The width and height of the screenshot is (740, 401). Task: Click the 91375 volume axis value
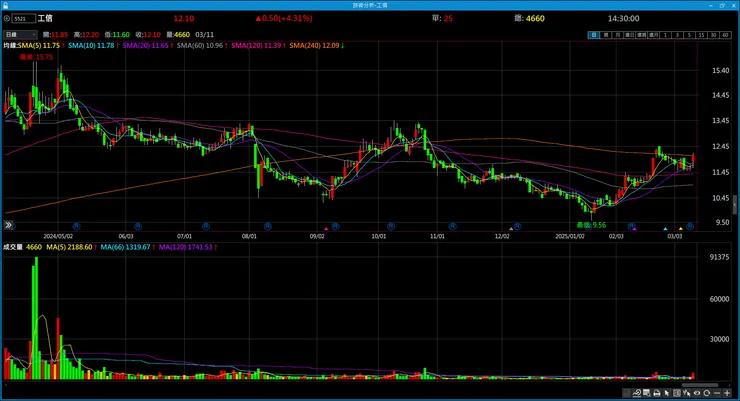[x=719, y=257]
